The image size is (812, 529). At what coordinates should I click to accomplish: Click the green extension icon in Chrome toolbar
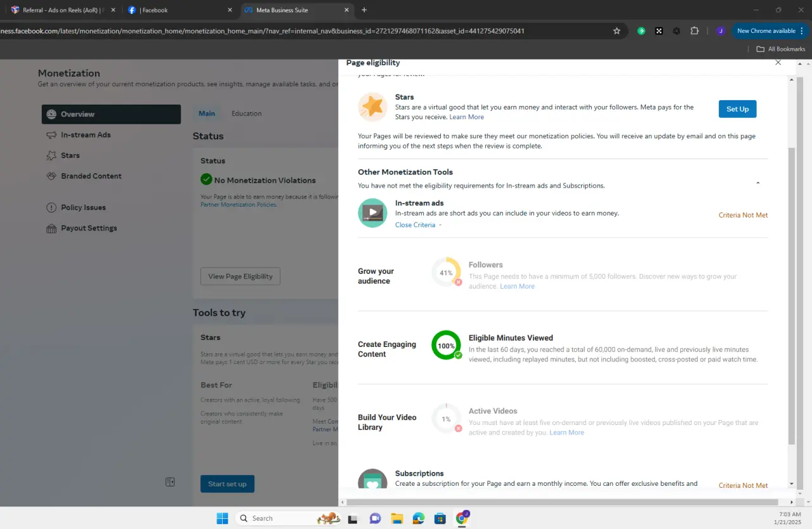(641, 31)
